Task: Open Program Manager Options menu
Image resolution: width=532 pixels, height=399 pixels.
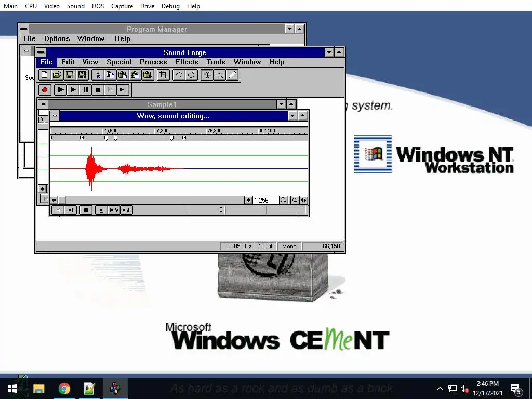Action: click(57, 38)
